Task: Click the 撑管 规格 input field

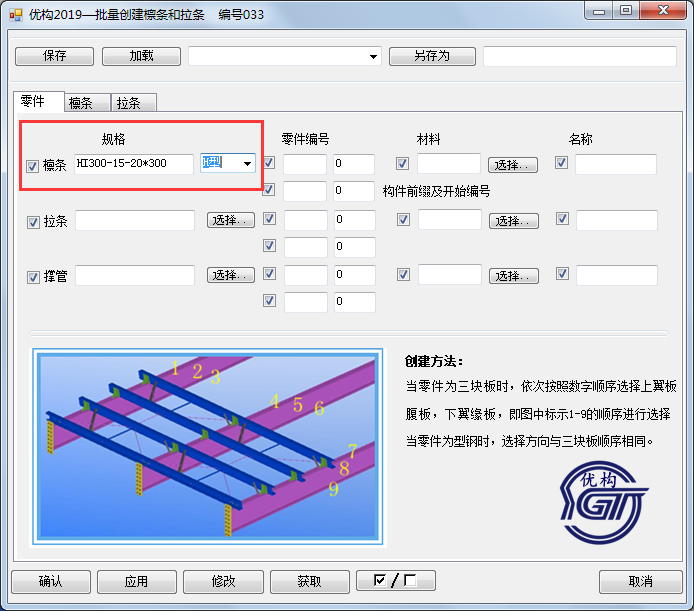Action: [135, 275]
